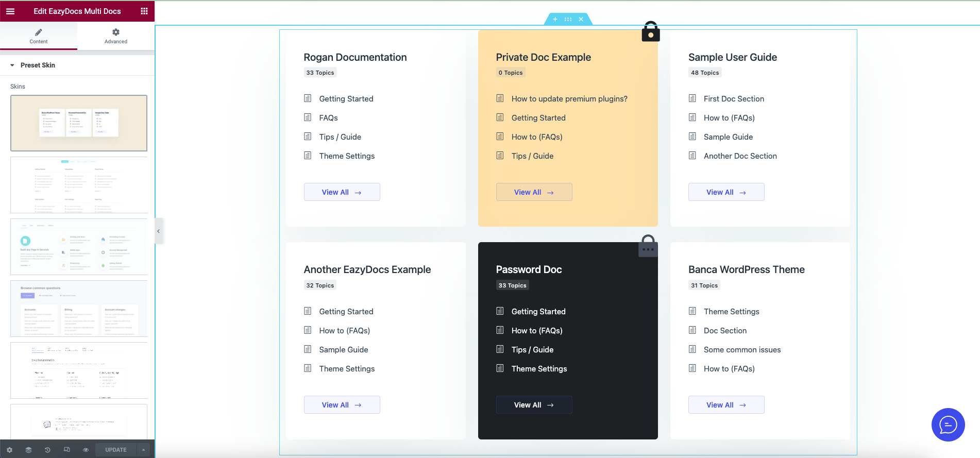The height and width of the screenshot is (458, 980).
Task: Open Password Doc title
Action: [x=529, y=269]
